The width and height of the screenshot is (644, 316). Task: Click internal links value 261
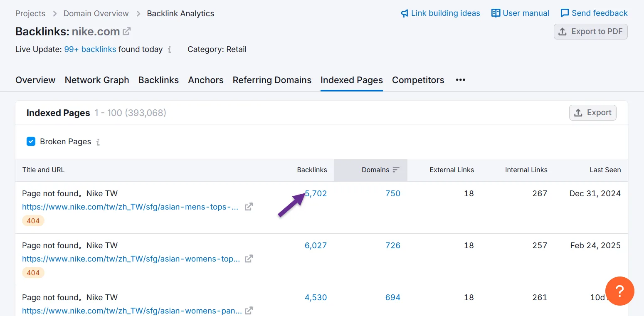[x=540, y=297]
